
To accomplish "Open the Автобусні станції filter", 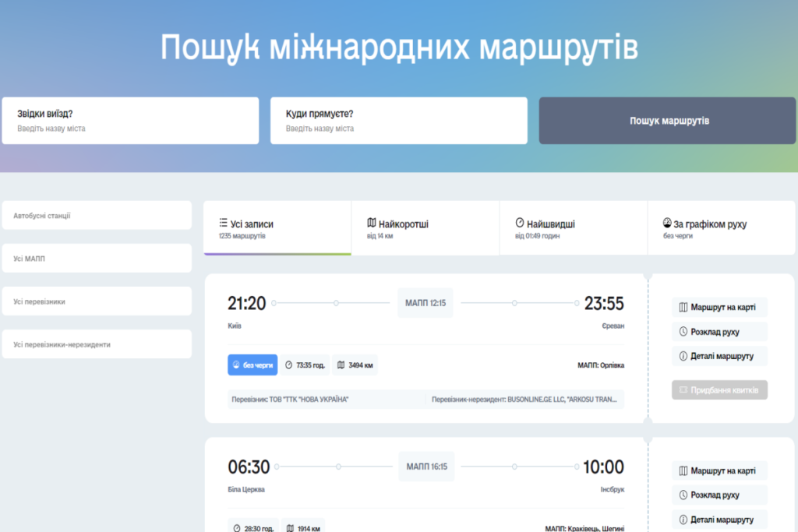I will [x=97, y=215].
